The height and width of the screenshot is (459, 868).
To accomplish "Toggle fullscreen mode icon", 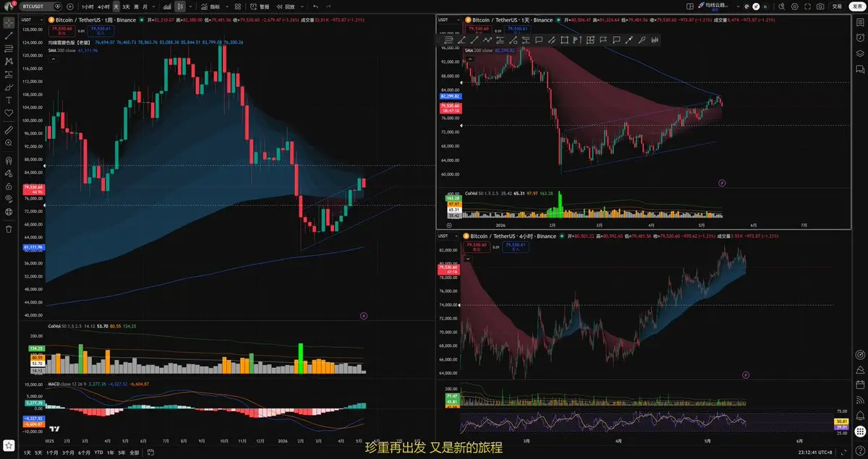I will (x=807, y=7).
